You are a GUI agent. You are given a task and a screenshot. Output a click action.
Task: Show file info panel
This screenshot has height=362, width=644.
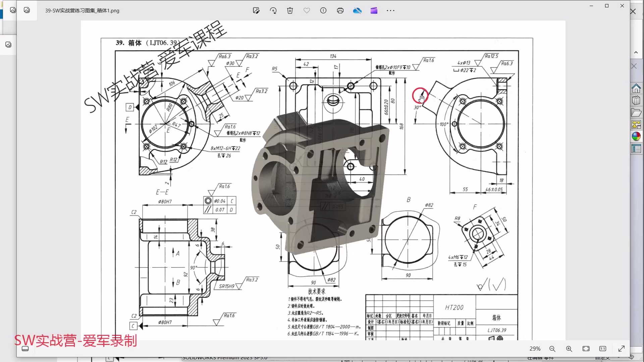(x=323, y=10)
